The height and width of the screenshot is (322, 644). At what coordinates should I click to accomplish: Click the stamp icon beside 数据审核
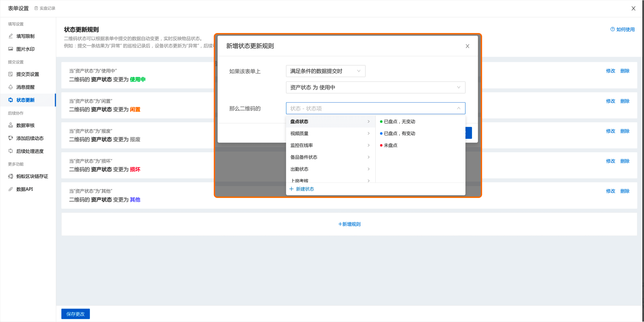click(x=11, y=125)
